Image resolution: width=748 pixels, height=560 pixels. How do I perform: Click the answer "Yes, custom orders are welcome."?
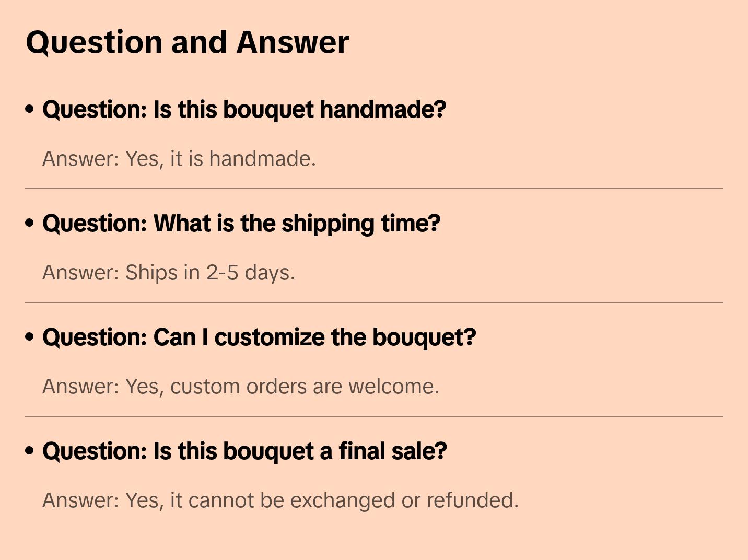(x=241, y=387)
